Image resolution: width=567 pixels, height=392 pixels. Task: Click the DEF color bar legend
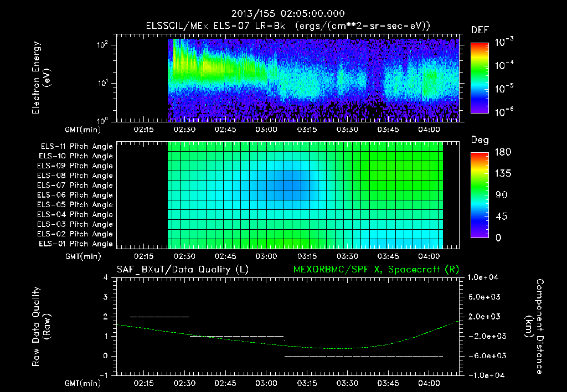480,78
